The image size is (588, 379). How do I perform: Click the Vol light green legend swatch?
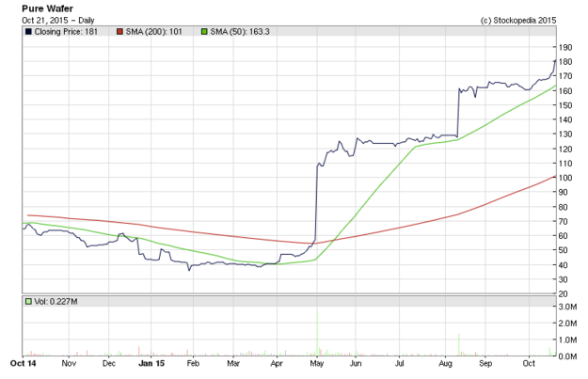pos(28,301)
